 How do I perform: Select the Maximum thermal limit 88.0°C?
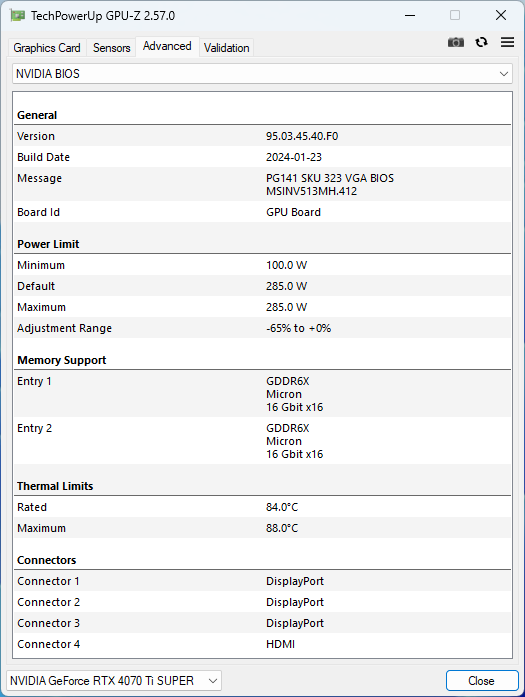(x=282, y=528)
